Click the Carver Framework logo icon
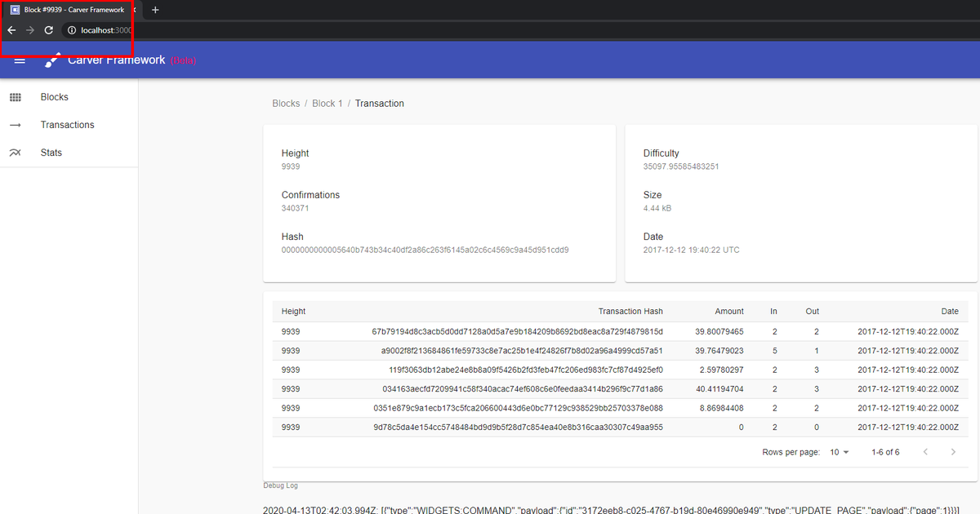The height and width of the screenshot is (514, 980). [x=51, y=60]
